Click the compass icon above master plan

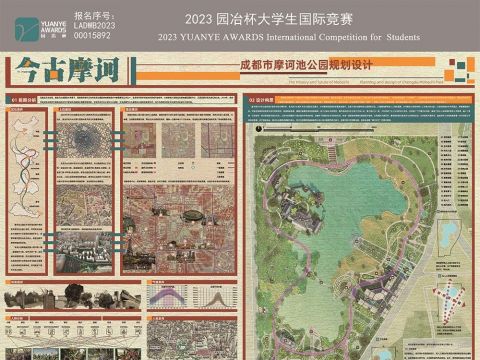click(258, 129)
